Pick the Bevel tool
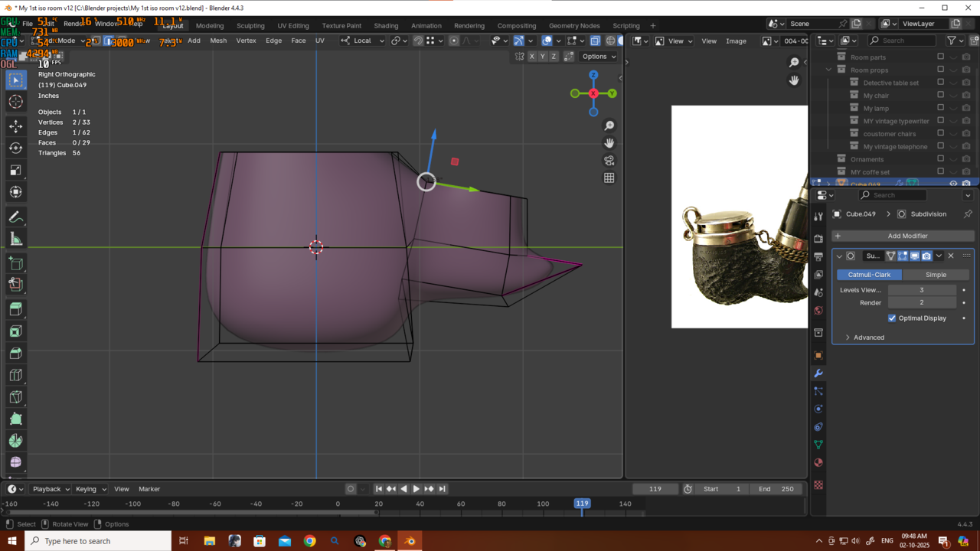This screenshot has height=551, width=980. pyautogui.click(x=15, y=354)
